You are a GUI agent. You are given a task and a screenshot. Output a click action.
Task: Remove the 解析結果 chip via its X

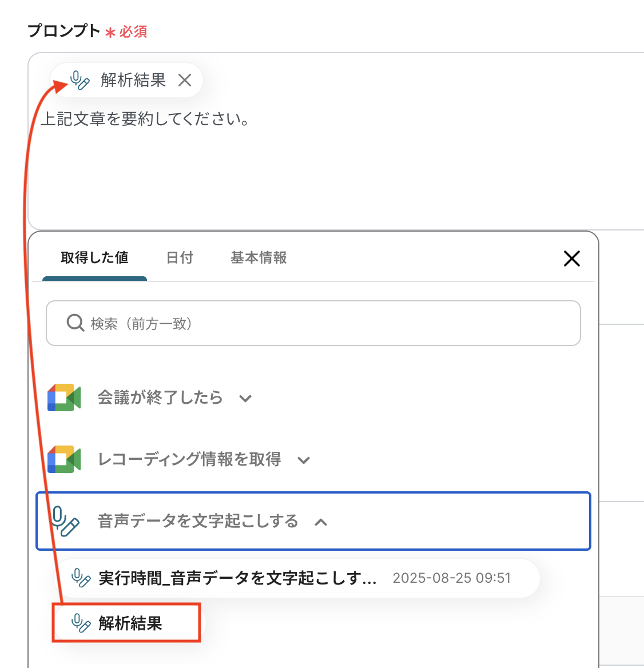coord(184,80)
